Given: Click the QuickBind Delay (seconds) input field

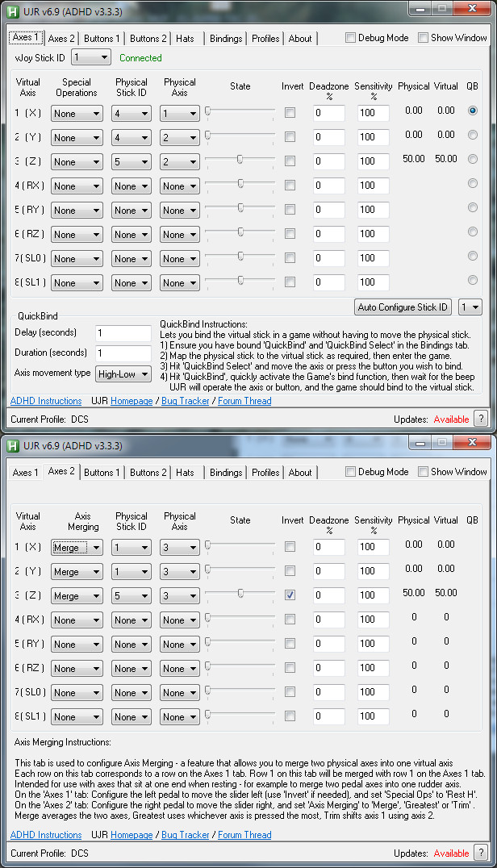Looking at the screenshot, I should [123, 333].
